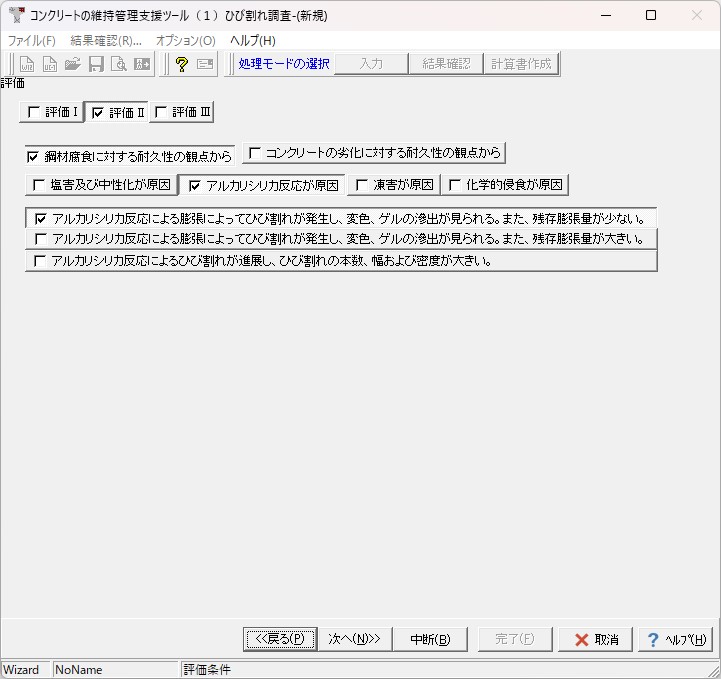
Task: Open the ヘルプ(H) menu
Action: 253,40
